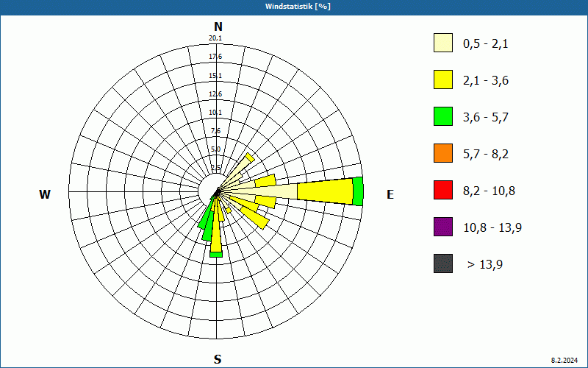Click the '12,6' radial axis value

click(x=215, y=94)
